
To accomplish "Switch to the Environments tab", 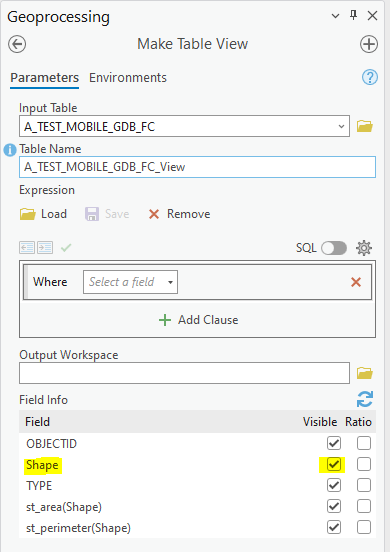I will tap(128, 77).
